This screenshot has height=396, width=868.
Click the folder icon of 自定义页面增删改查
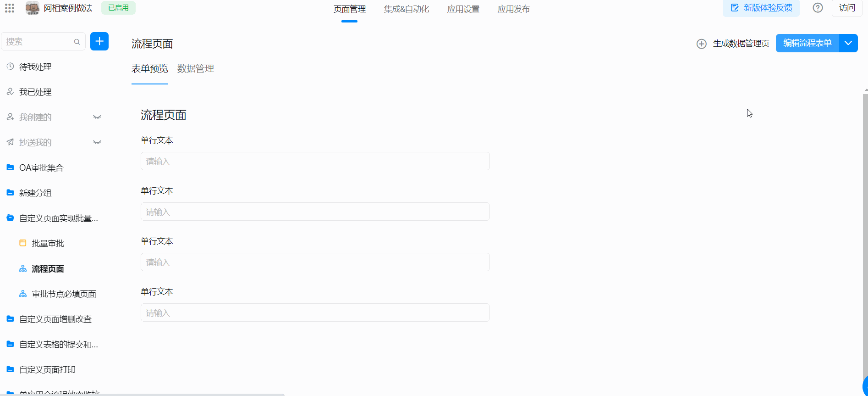click(10, 319)
